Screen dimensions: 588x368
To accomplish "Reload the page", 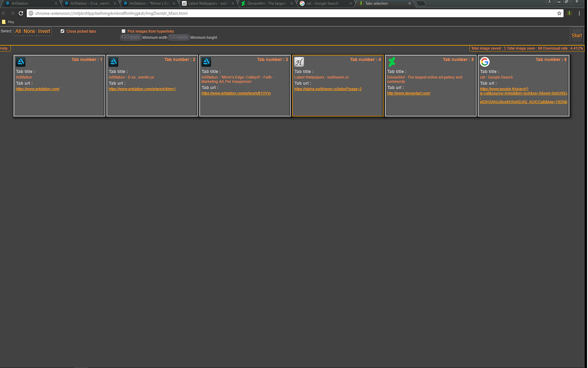I will click(21, 13).
